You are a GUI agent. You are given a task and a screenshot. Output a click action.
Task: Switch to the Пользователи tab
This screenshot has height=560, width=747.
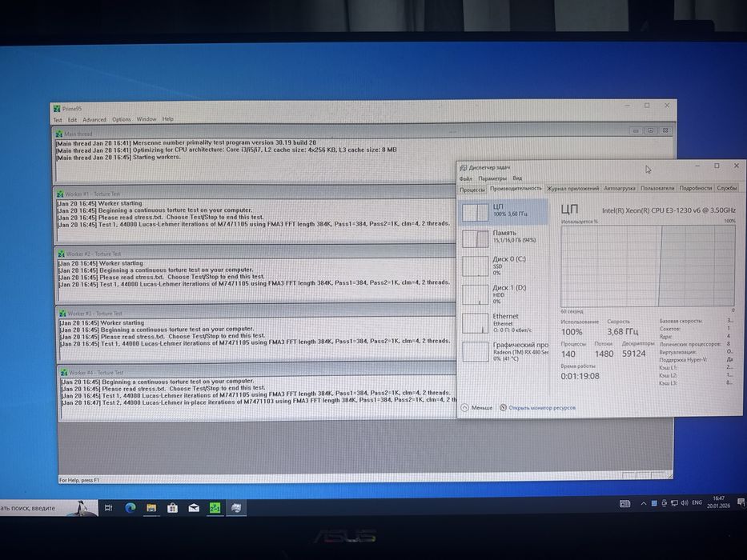(657, 188)
